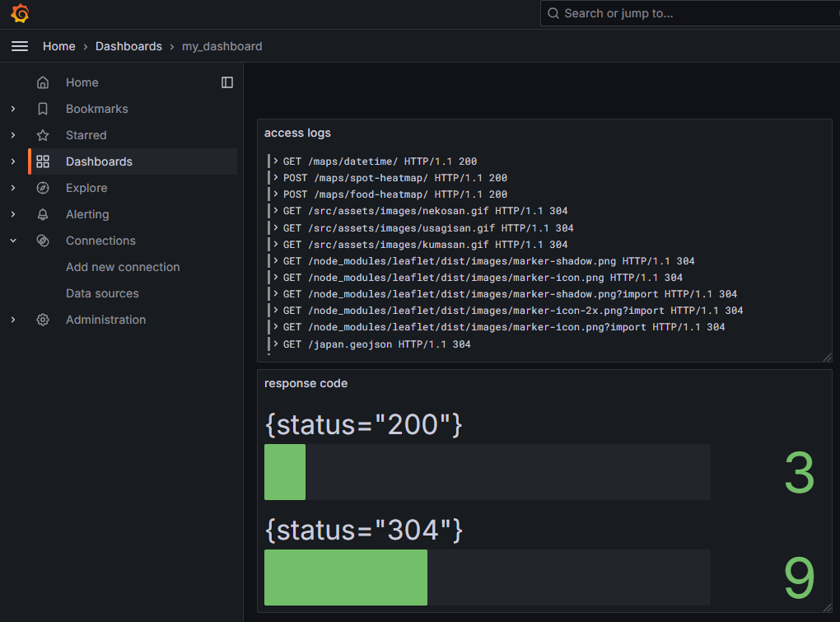The width and height of the screenshot is (840, 622).
Task: Expand the Starred section
Action: (13, 135)
